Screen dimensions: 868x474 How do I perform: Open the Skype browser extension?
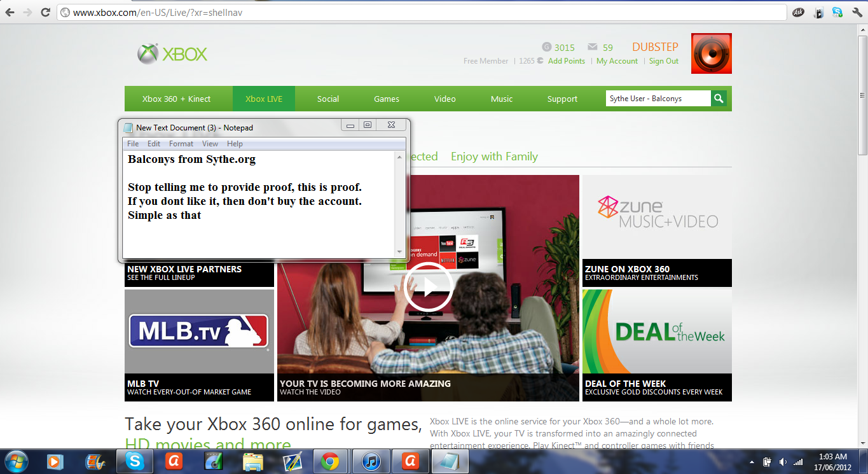click(837, 12)
